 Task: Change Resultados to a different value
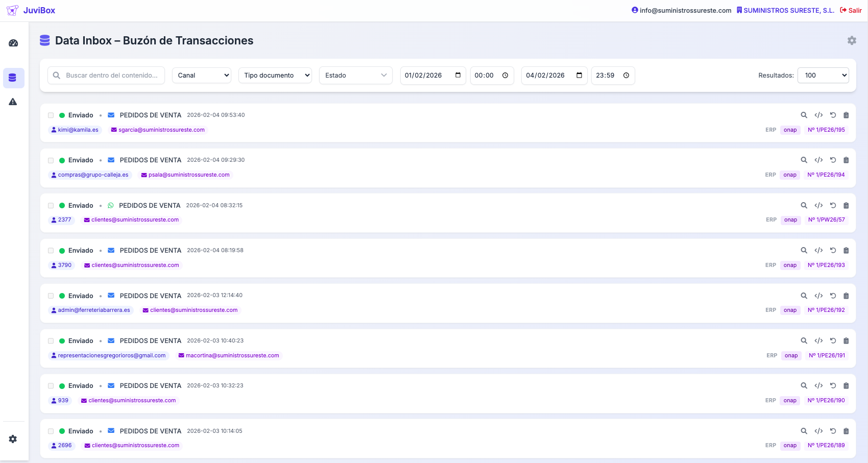tap(823, 75)
